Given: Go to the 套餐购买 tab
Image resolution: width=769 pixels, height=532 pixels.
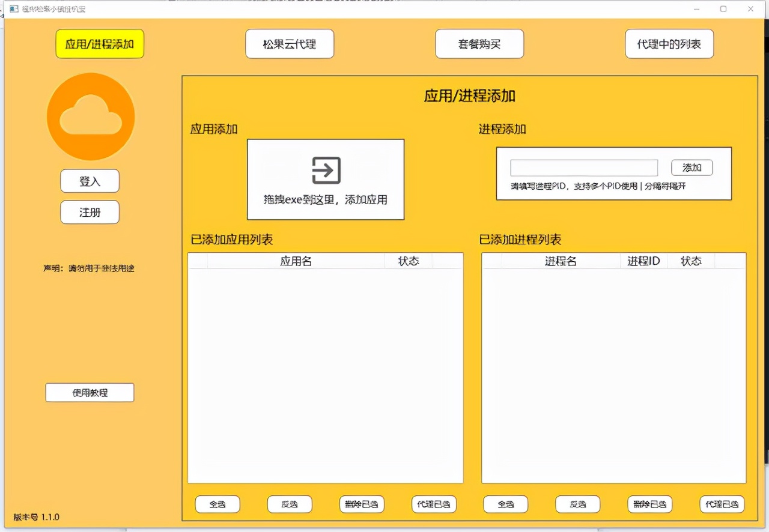Looking at the screenshot, I should coord(479,44).
